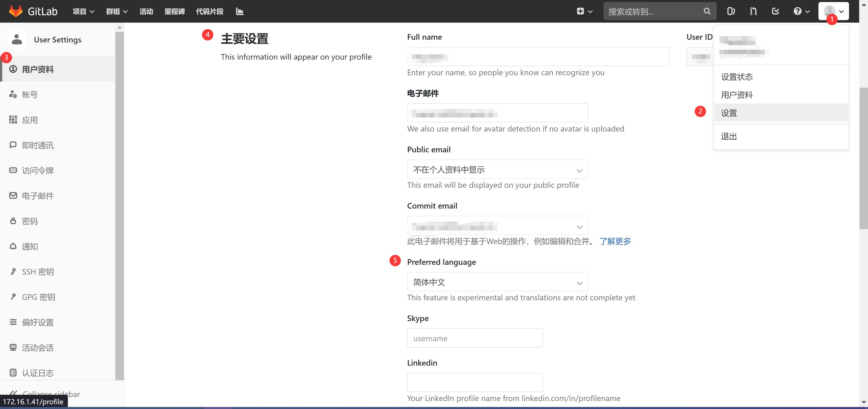The width and height of the screenshot is (868, 409).
Task: Open the instance statistics chart icon
Action: point(240,12)
